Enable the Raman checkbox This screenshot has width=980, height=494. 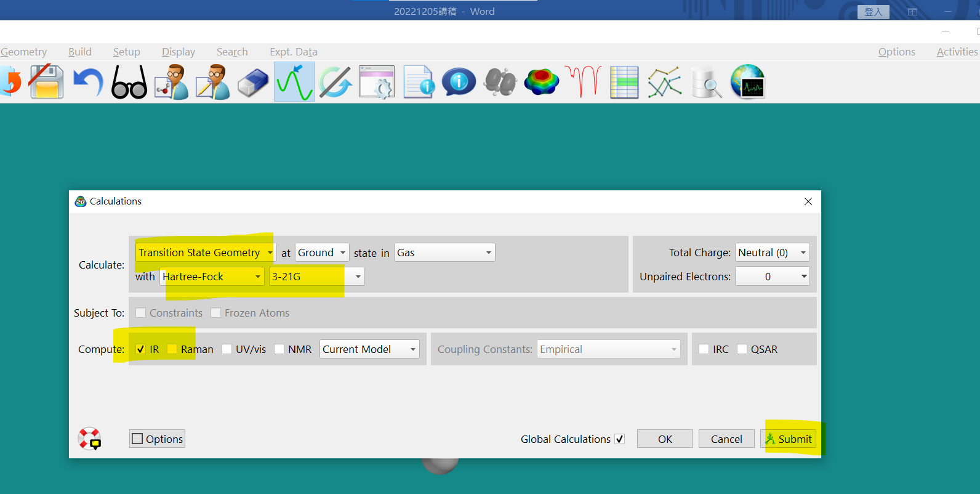[172, 349]
